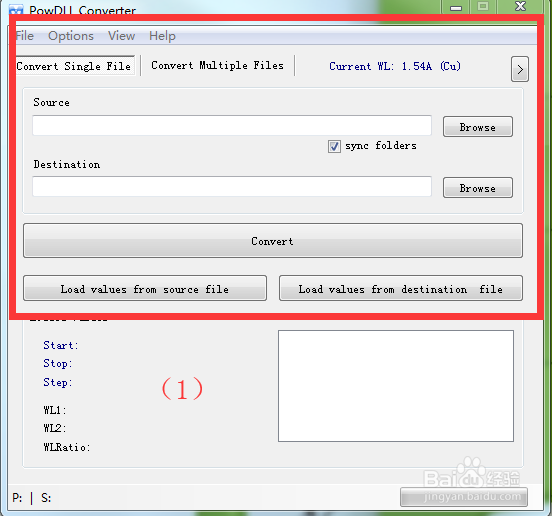Click the Destination file path field
Viewport: 552px width, 516px height.
click(x=232, y=187)
